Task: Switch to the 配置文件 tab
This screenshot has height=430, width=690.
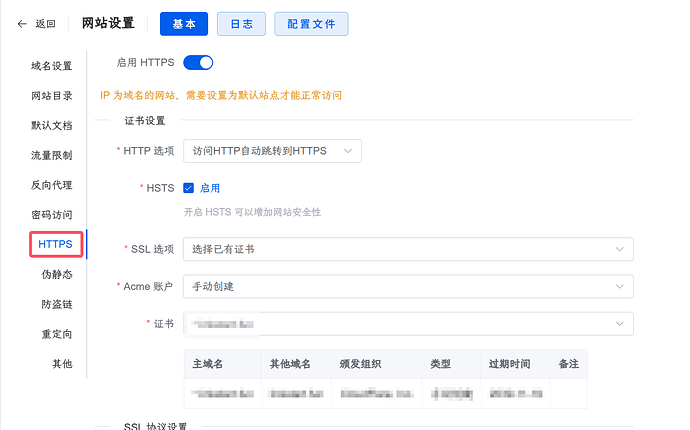Action: [x=311, y=24]
